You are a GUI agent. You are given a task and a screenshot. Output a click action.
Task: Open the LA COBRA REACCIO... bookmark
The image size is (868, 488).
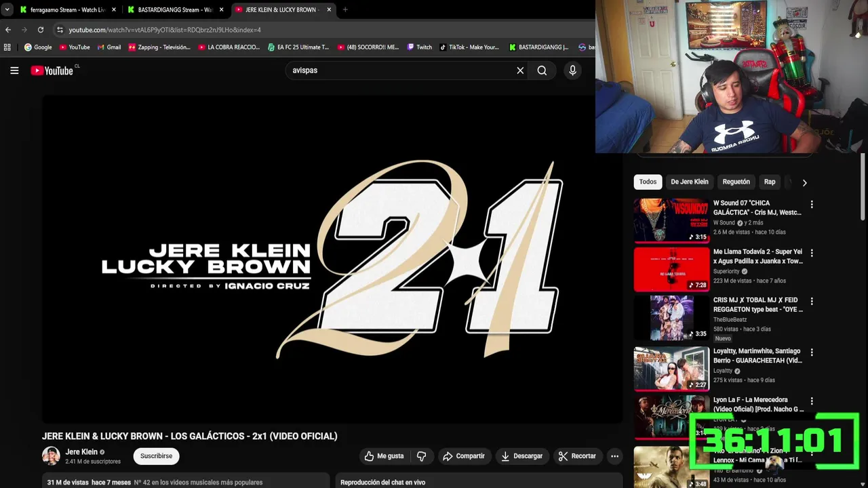pyautogui.click(x=229, y=47)
